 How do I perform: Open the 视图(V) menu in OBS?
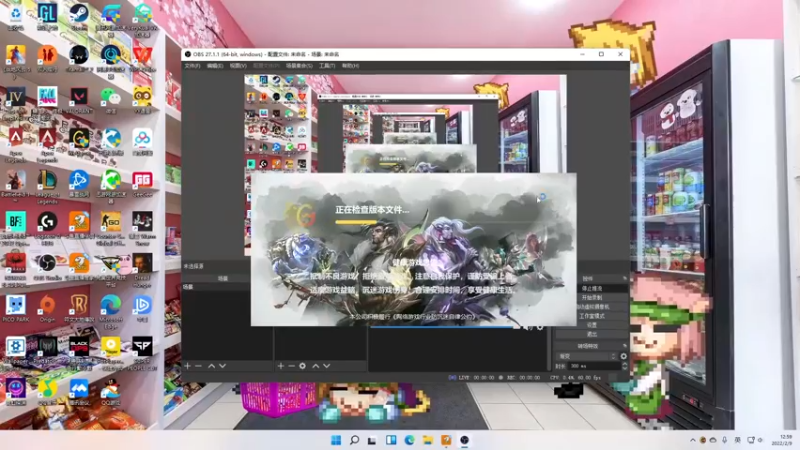[x=238, y=66]
